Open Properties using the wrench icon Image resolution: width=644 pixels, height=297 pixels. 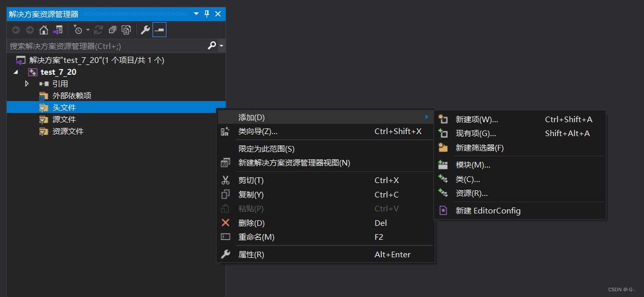pyautogui.click(x=145, y=30)
